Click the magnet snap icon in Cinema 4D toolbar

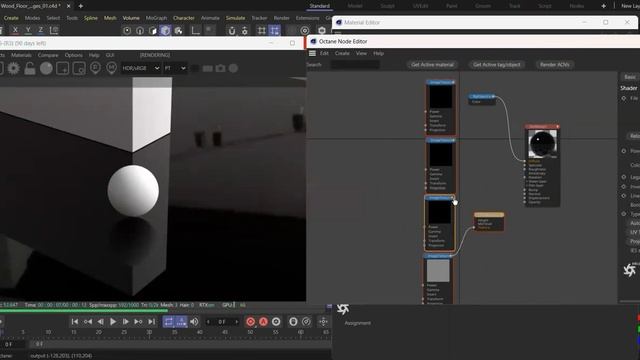(231, 31)
